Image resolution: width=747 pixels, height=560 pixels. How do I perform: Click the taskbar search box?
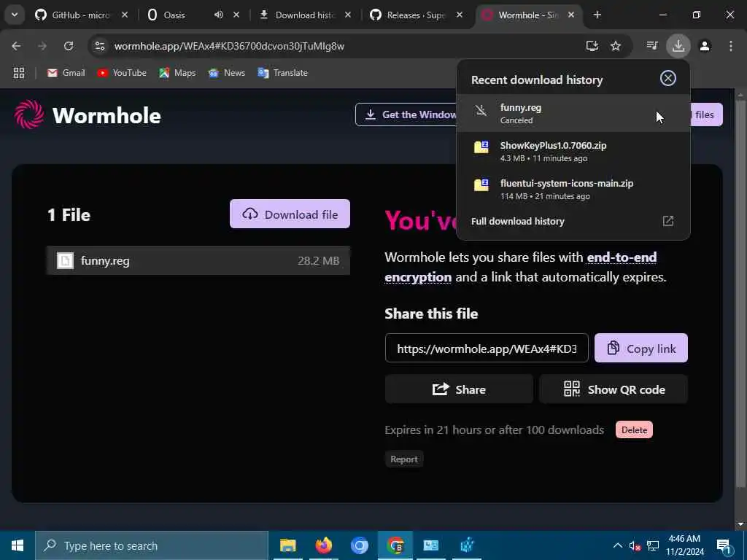coord(152,545)
